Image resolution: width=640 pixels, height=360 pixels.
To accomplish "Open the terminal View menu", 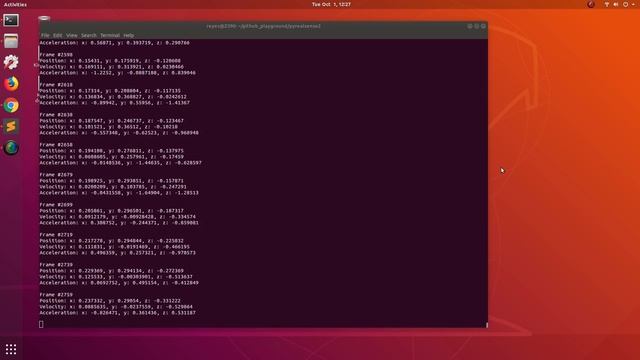I will (x=71, y=36).
